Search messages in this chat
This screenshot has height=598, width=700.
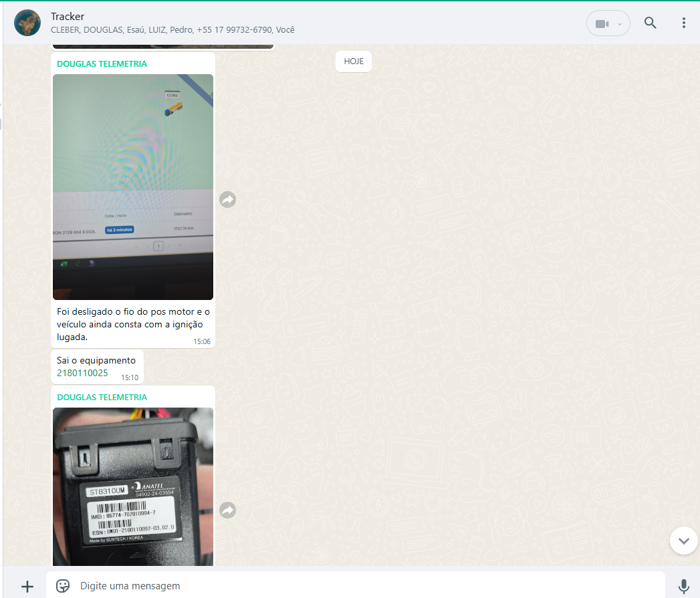coord(650,23)
